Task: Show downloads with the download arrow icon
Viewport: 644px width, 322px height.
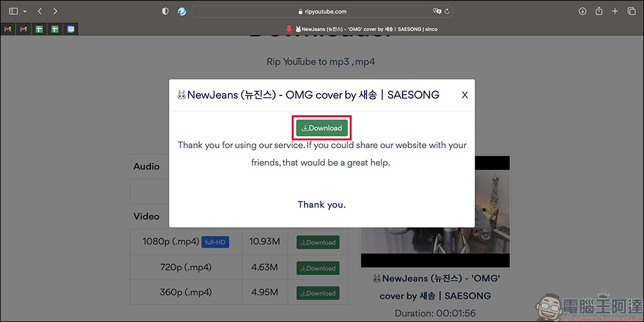Action: tap(582, 12)
